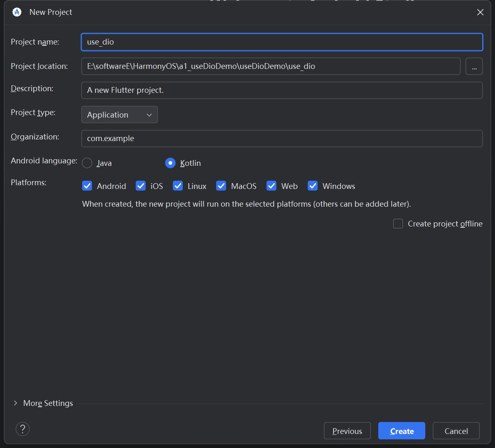Select Java as Android language

point(87,163)
